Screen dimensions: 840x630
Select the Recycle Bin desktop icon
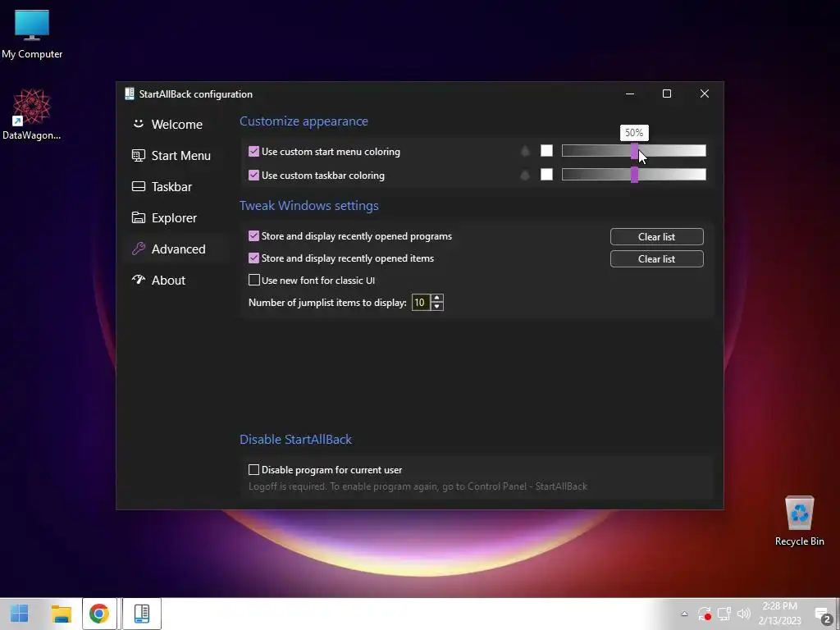(799, 521)
